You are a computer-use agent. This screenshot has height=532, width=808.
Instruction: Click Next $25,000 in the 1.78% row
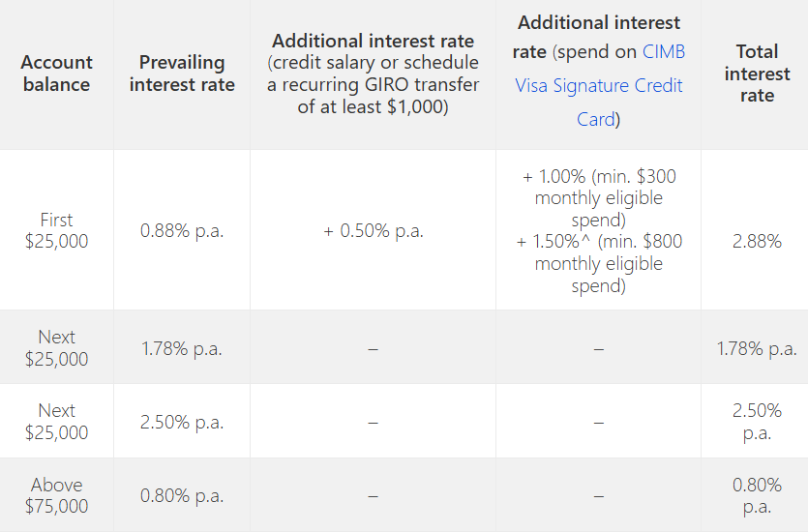[56, 348]
